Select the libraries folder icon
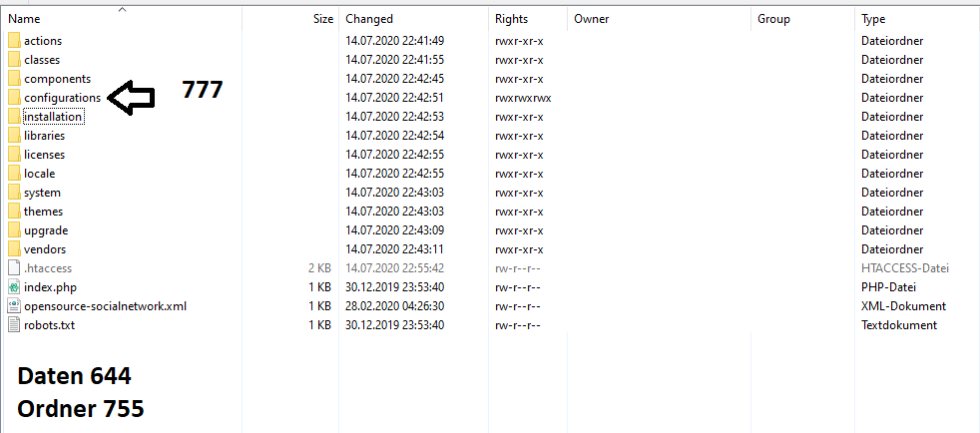This screenshot has width=980, height=433. pyautogui.click(x=14, y=136)
